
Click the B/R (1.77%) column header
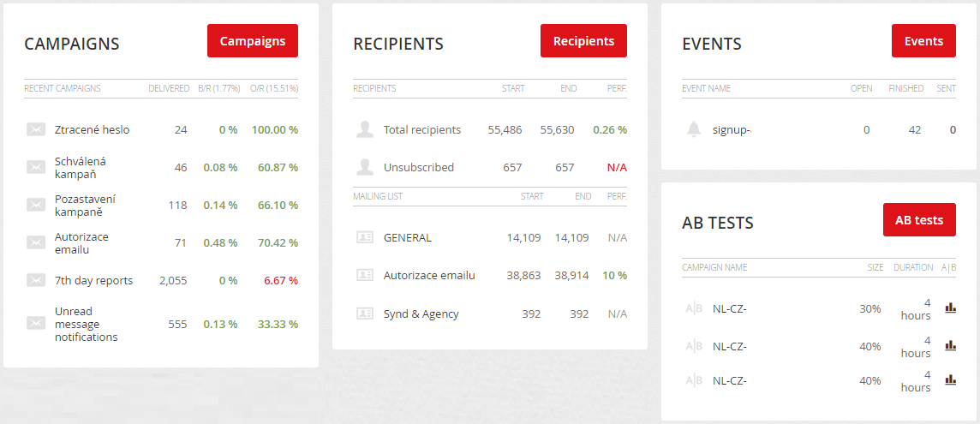click(x=219, y=88)
